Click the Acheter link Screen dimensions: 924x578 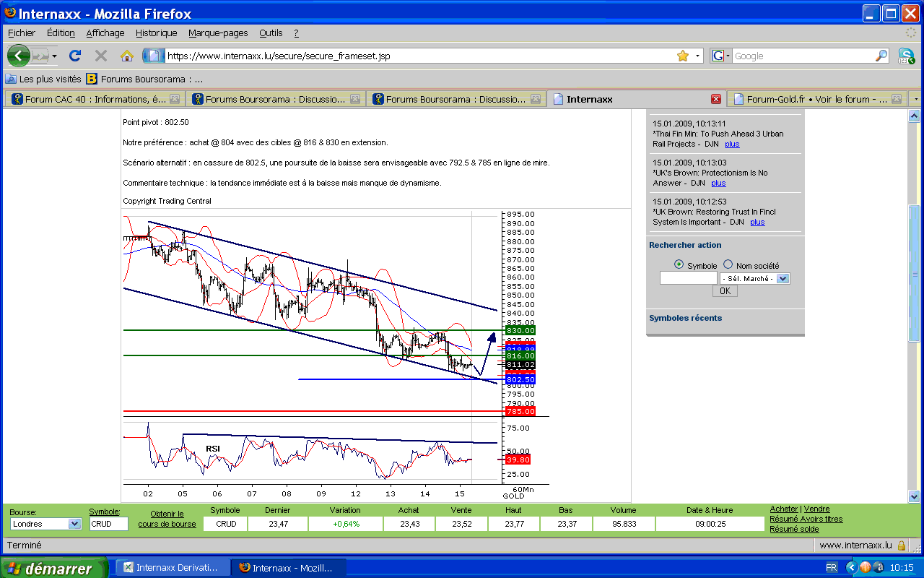pos(784,509)
